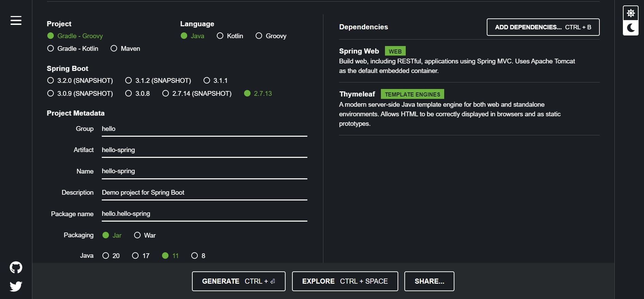
Task: Click the Project Metadata heading
Action: 76,113
